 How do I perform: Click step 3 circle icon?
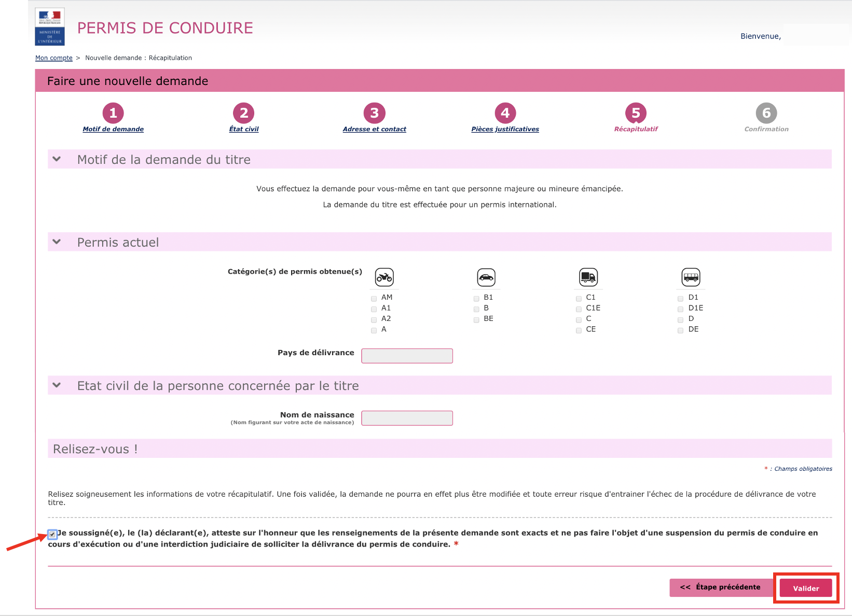pos(375,113)
